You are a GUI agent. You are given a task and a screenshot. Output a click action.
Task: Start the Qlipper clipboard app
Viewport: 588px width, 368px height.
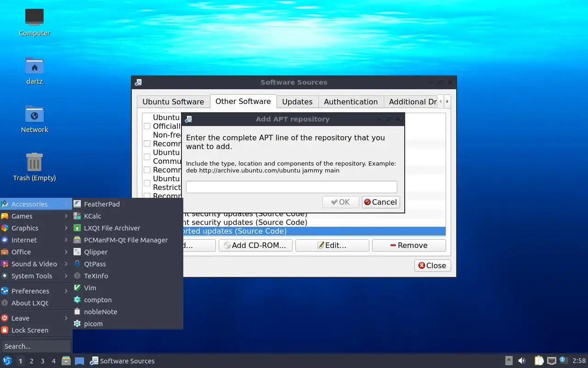coord(128,252)
